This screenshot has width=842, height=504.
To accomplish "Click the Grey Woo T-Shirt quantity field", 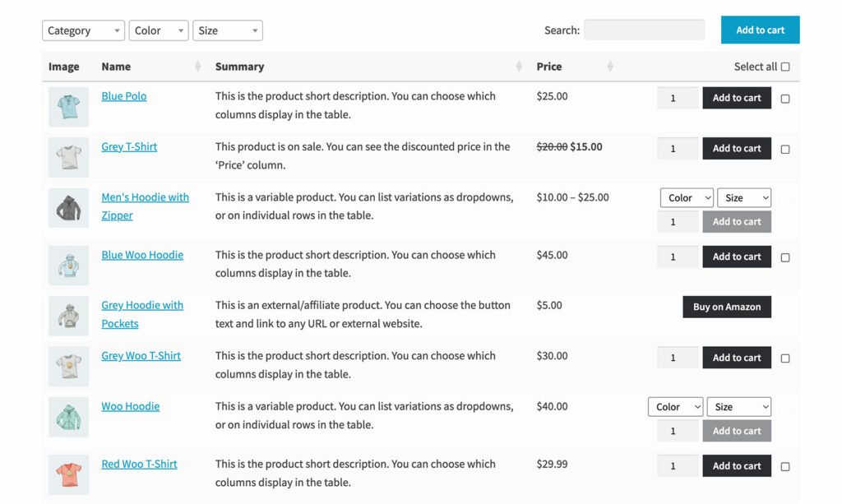I will tap(678, 358).
